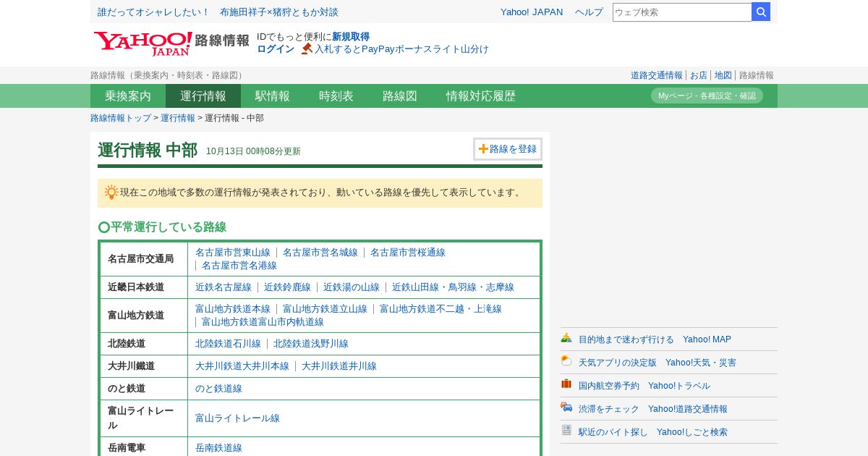Click the 名古屋市交通局 operator cell
Image resolution: width=868 pixels, height=456 pixels.
click(x=144, y=259)
